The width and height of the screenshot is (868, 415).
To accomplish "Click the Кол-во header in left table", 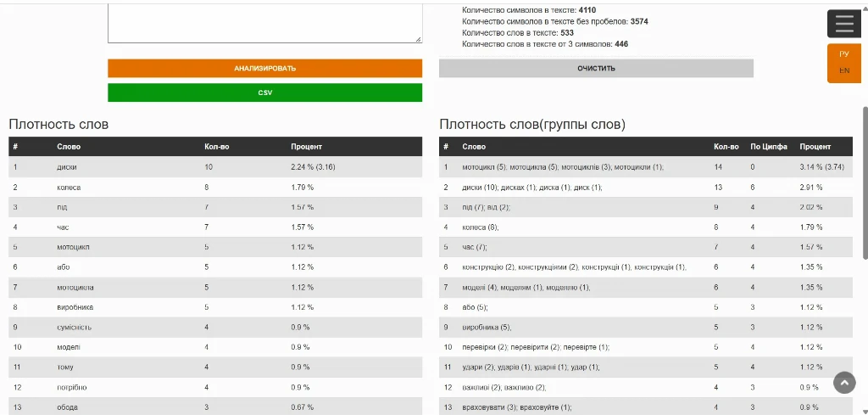I will tap(216, 147).
